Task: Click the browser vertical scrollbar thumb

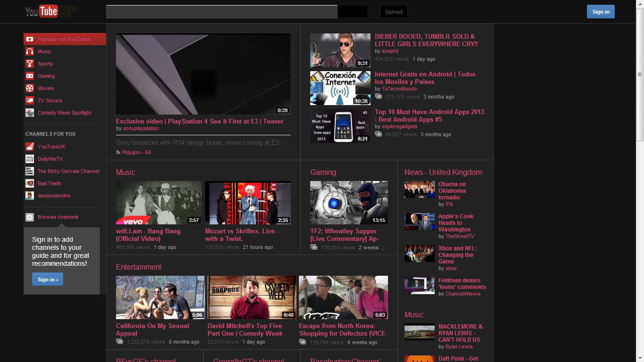Action: (640, 74)
